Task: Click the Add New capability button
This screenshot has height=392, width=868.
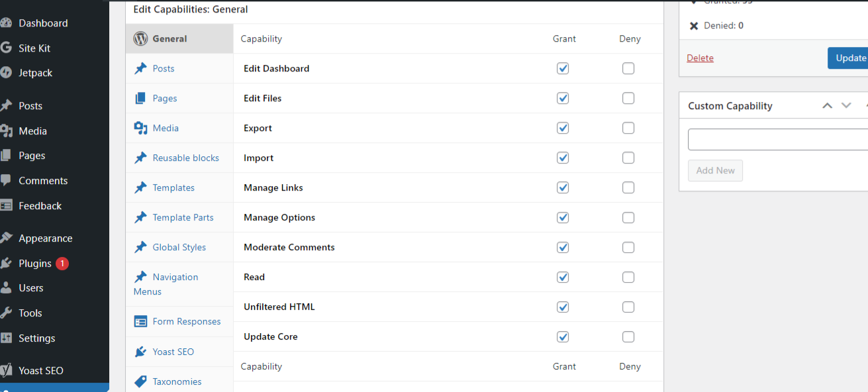Action: (715, 170)
